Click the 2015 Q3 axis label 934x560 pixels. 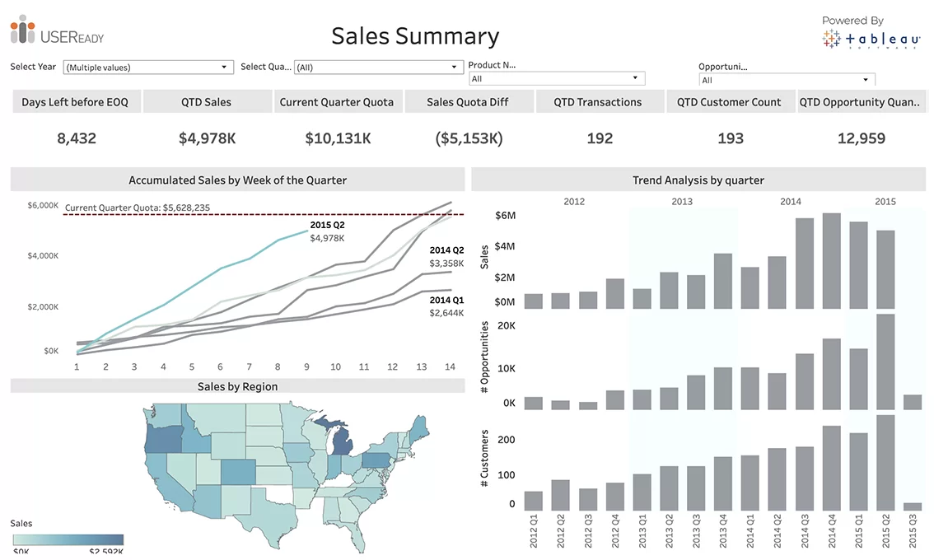913,531
